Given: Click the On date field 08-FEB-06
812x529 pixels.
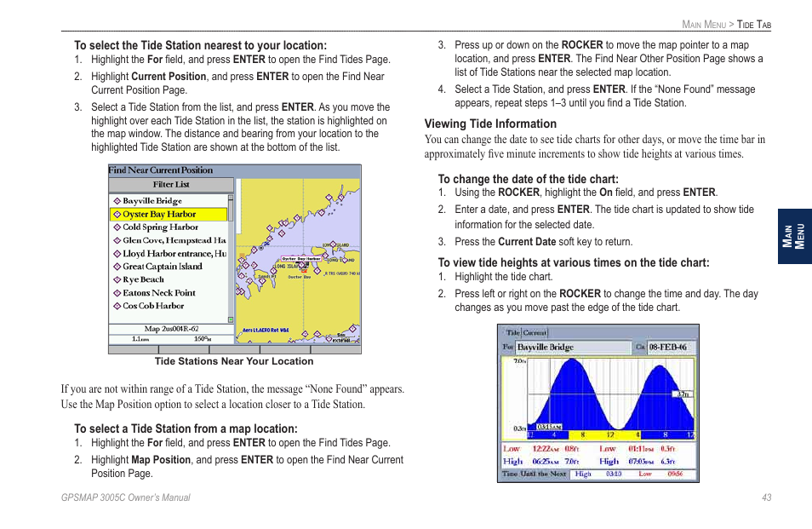Looking at the screenshot, I should pos(671,348).
